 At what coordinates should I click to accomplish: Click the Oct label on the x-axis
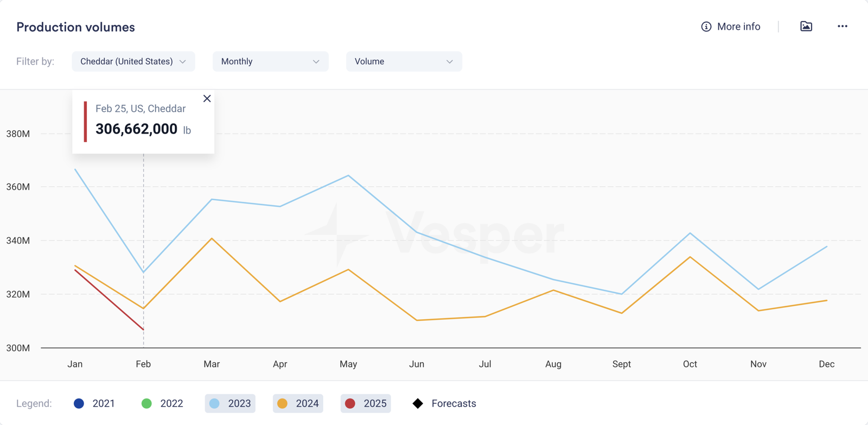point(690,364)
